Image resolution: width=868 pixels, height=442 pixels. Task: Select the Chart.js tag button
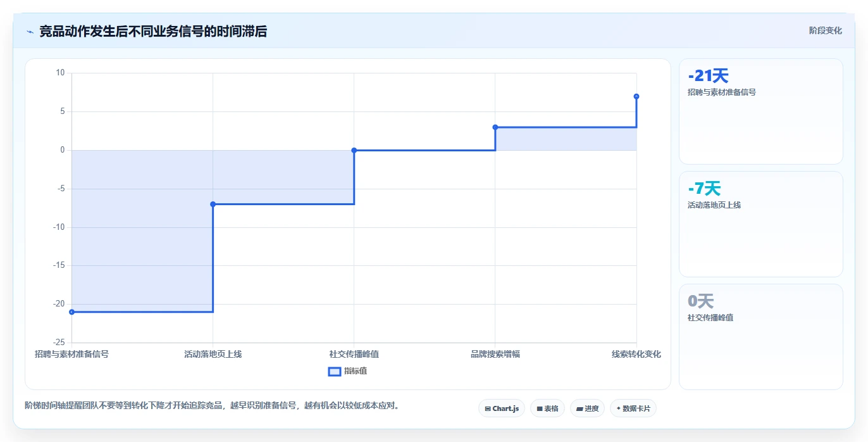click(x=502, y=408)
